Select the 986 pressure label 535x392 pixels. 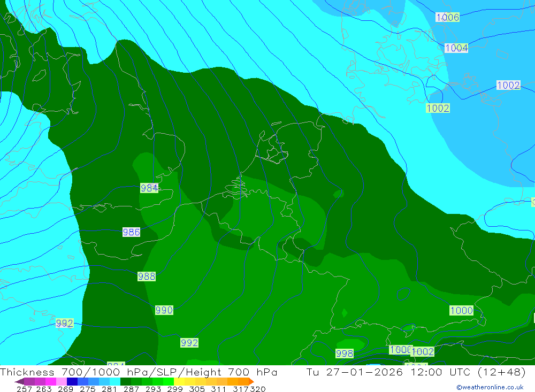point(132,232)
